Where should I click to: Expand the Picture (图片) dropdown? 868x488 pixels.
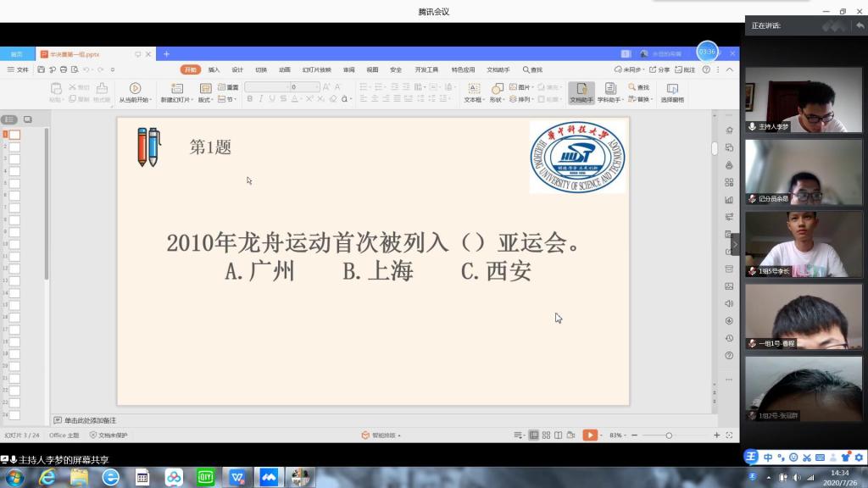coord(521,87)
